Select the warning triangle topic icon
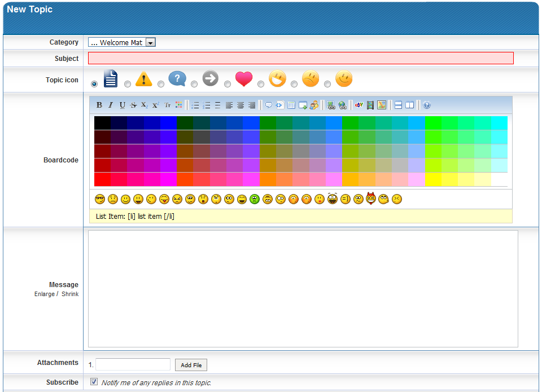 (128, 84)
